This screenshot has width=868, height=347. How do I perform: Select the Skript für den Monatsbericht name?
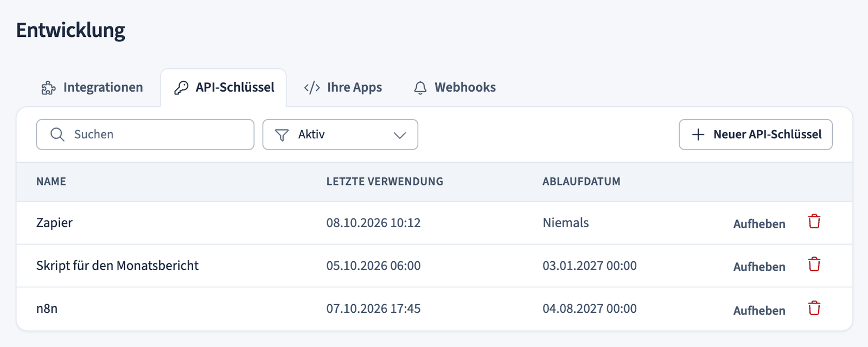(117, 266)
